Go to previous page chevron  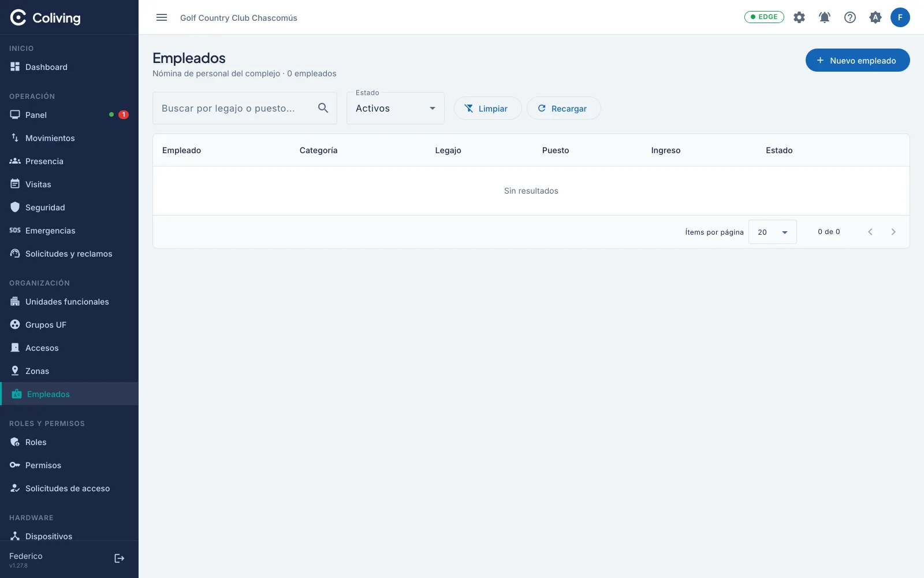tap(870, 232)
